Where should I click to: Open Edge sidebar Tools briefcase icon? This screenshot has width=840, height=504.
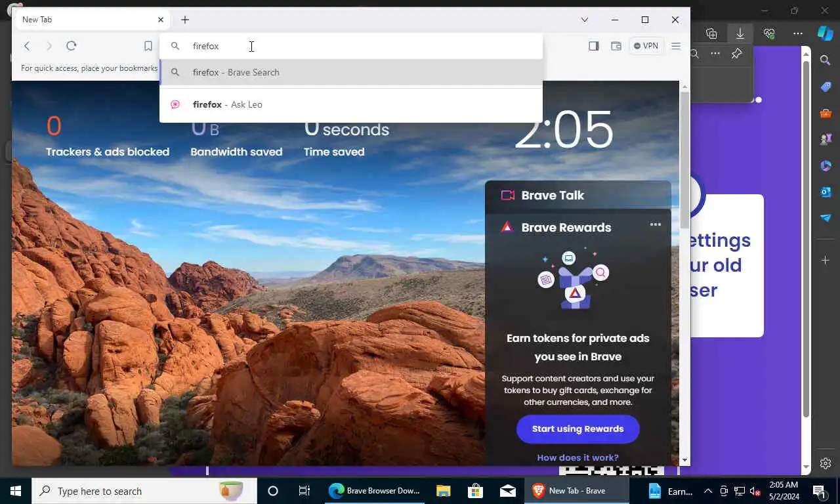826,113
